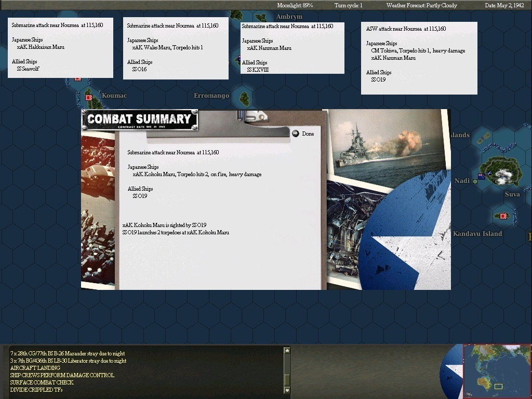This screenshot has height=399, width=532.
Task: Click LB-30 Liberator stray due to night message
Action: [x=68, y=361]
